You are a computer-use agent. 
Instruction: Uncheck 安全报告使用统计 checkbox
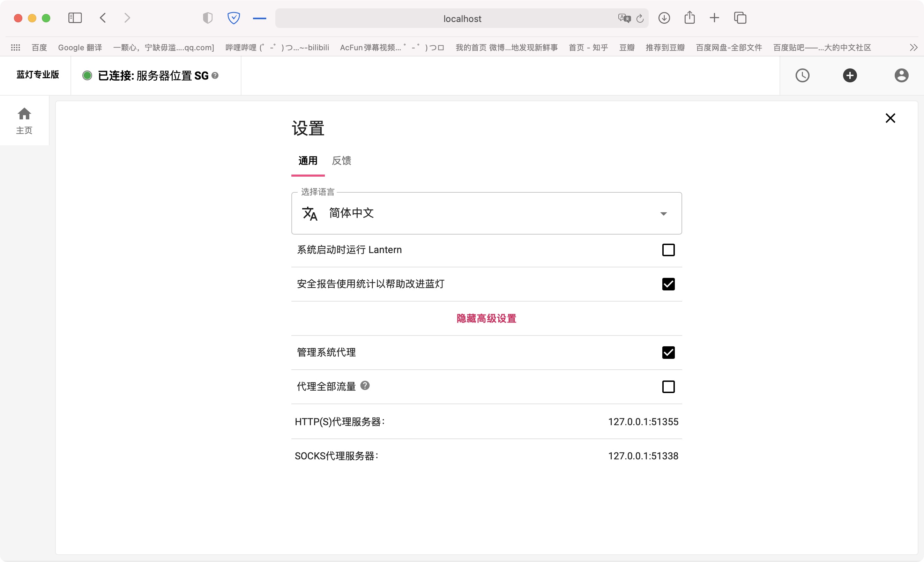(x=668, y=284)
